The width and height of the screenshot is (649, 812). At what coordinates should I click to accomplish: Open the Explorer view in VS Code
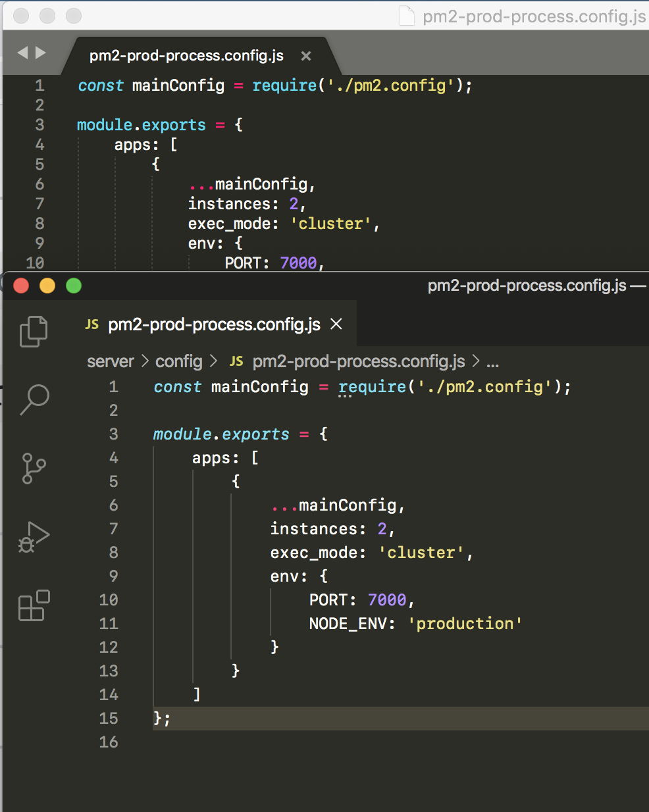pos(34,331)
